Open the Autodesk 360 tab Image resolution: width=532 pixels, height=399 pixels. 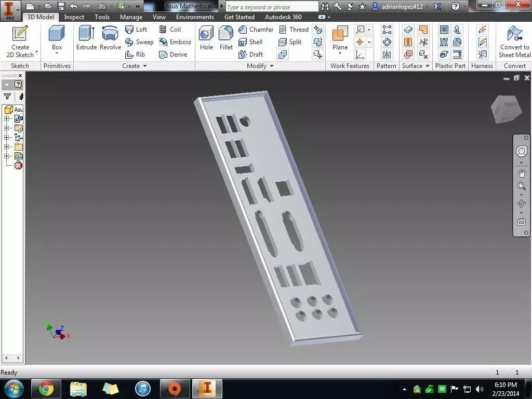pyautogui.click(x=283, y=17)
